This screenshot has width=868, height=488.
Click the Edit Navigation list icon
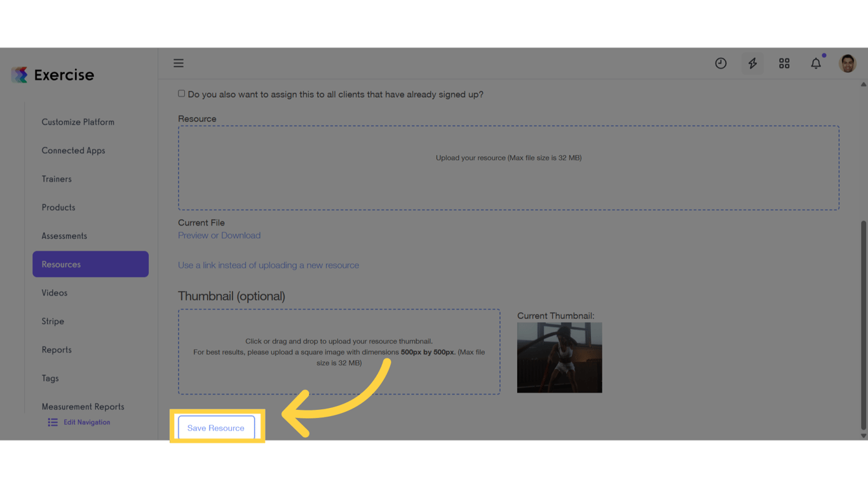click(52, 422)
